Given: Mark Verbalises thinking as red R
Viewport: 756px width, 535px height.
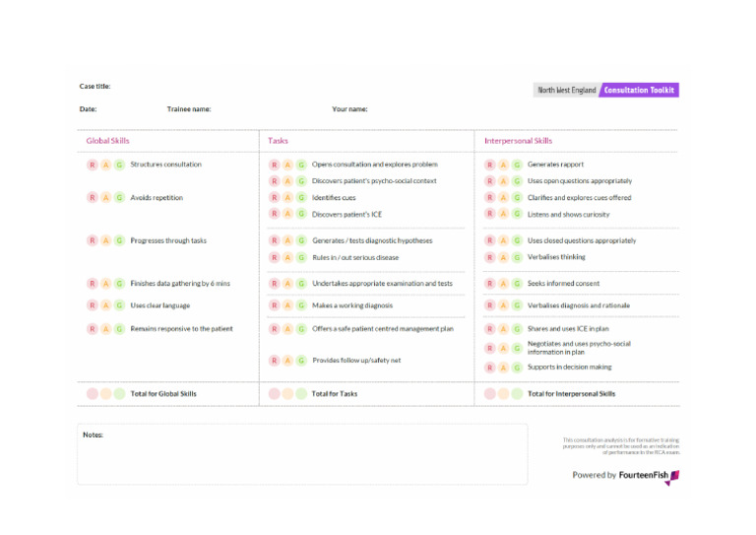Looking at the screenshot, I should point(490,257).
